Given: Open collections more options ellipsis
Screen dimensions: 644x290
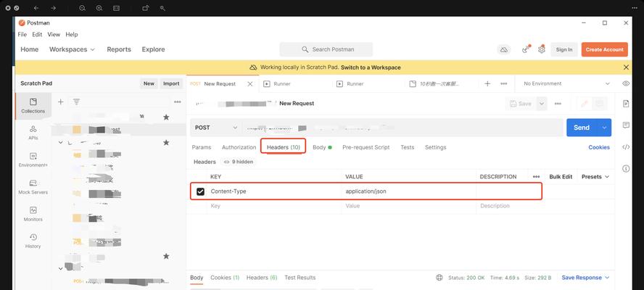Looking at the screenshot, I should click(x=178, y=102).
